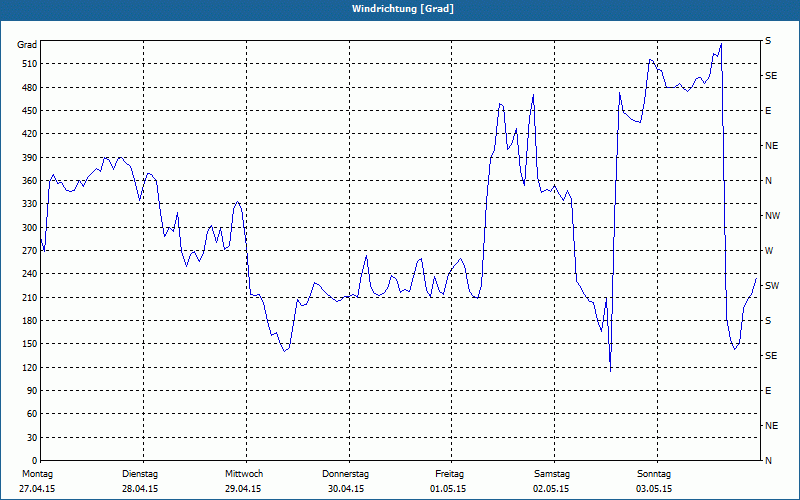Click the 'SW' compass direction label
Screen dimensions: 800x500
coord(772,286)
